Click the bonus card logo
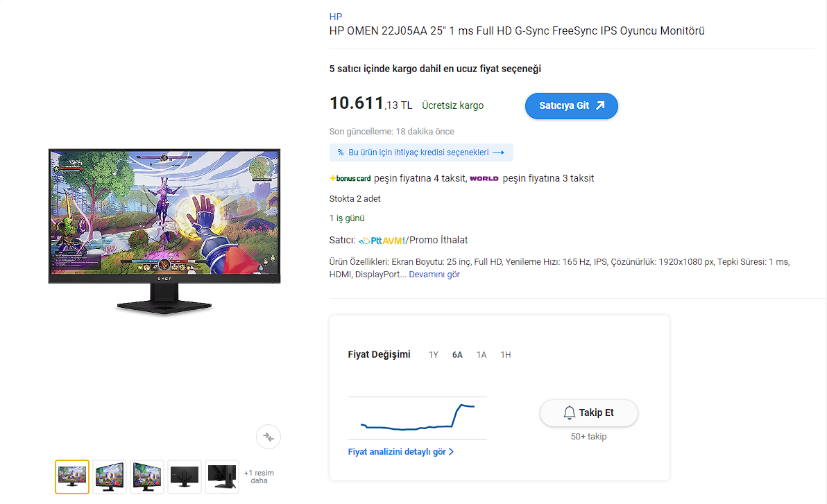Image resolution: width=827 pixels, height=504 pixels. click(350, 179)
